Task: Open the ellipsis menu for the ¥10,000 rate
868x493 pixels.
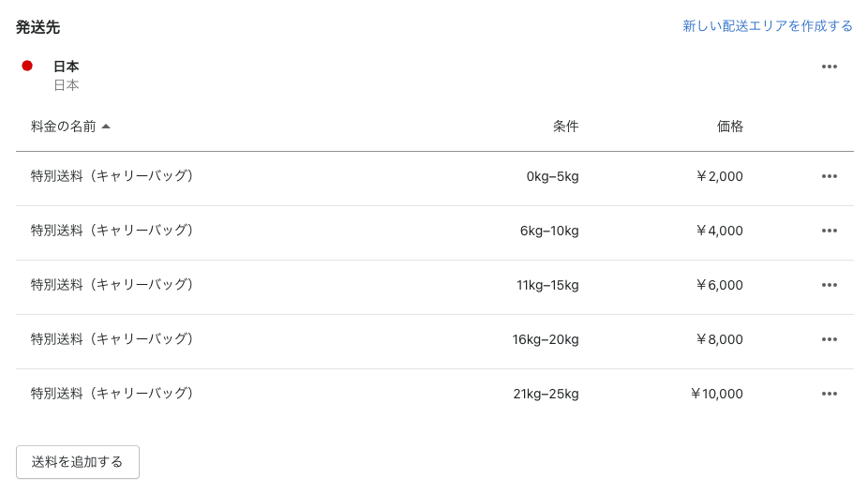Action: coord(829,394)
